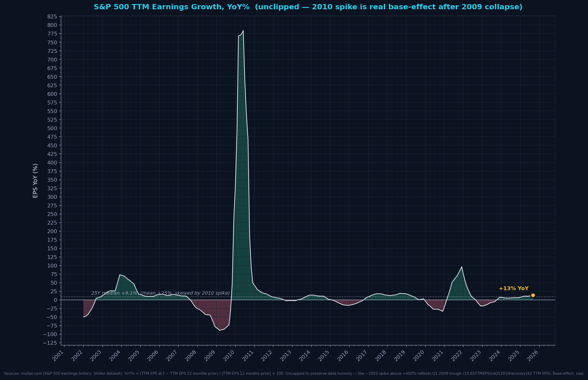Click the sources footnote text
The image size is (588, 380).
(x=294, y=374)
